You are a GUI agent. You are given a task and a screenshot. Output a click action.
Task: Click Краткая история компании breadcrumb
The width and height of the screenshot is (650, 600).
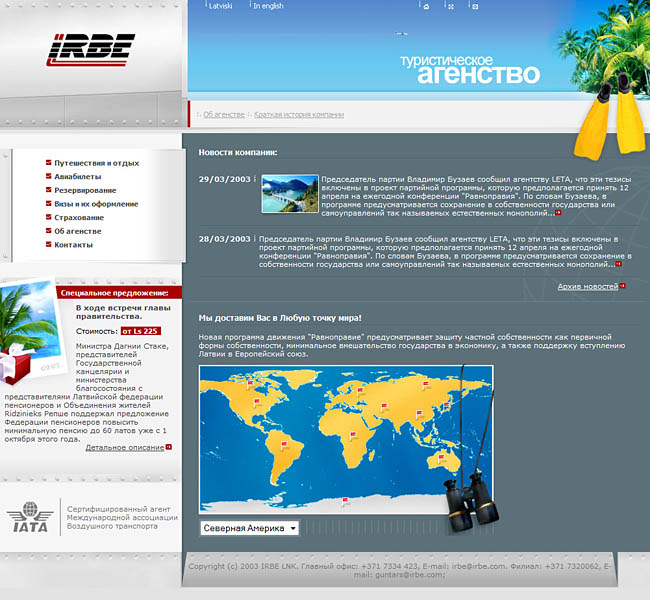[298, 115]
